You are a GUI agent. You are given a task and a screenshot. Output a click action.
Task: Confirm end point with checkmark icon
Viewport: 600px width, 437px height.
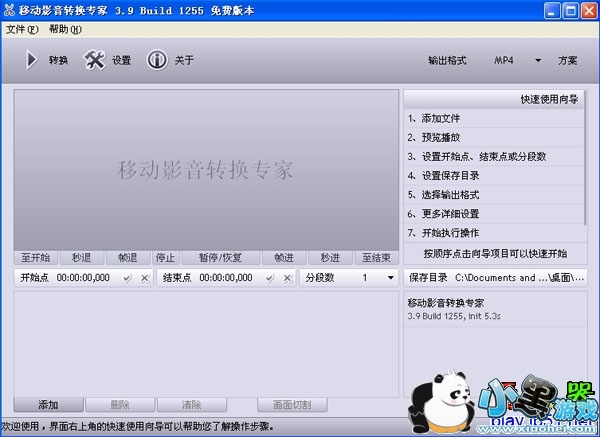click(270, 277)
